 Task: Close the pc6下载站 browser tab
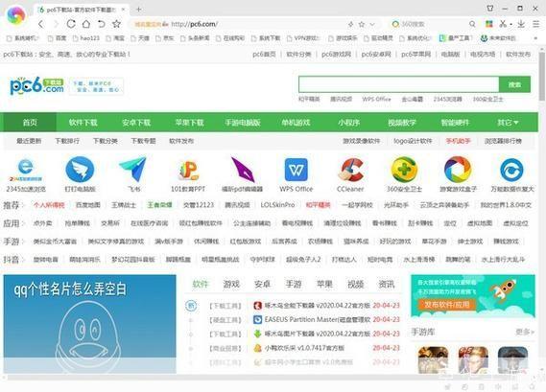coord(124,10)
